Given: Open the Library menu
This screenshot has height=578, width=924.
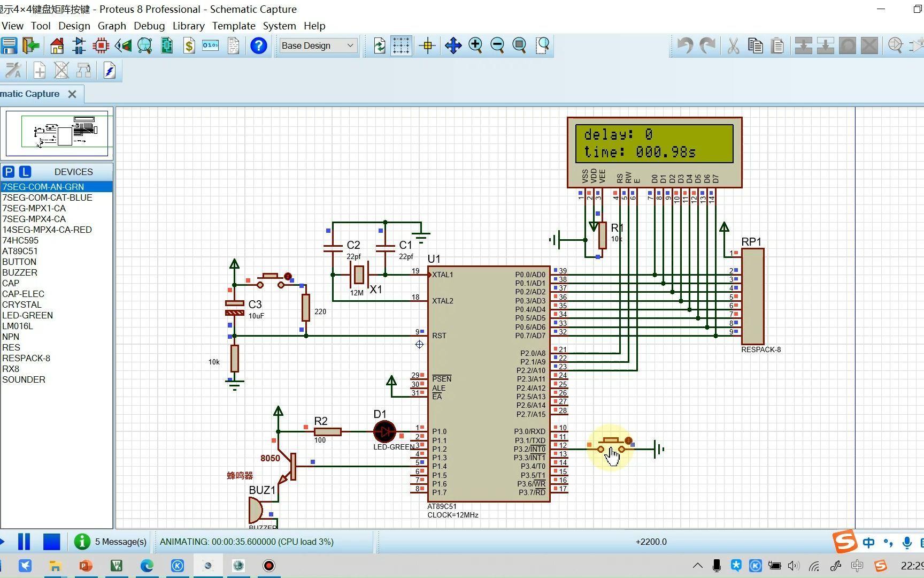Looking at the screenshot, I should [x=188, y=26].
